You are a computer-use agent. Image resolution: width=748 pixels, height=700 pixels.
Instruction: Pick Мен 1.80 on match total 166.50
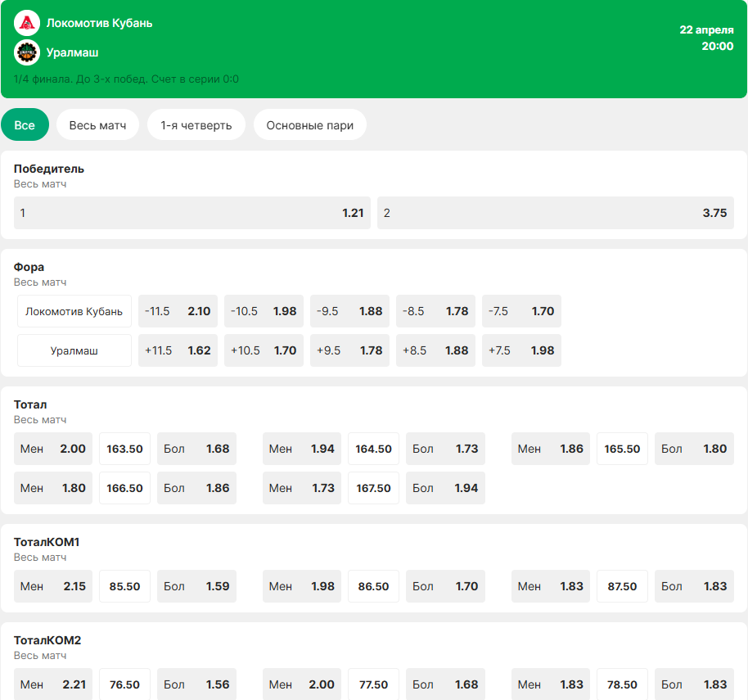coord(53,488)
